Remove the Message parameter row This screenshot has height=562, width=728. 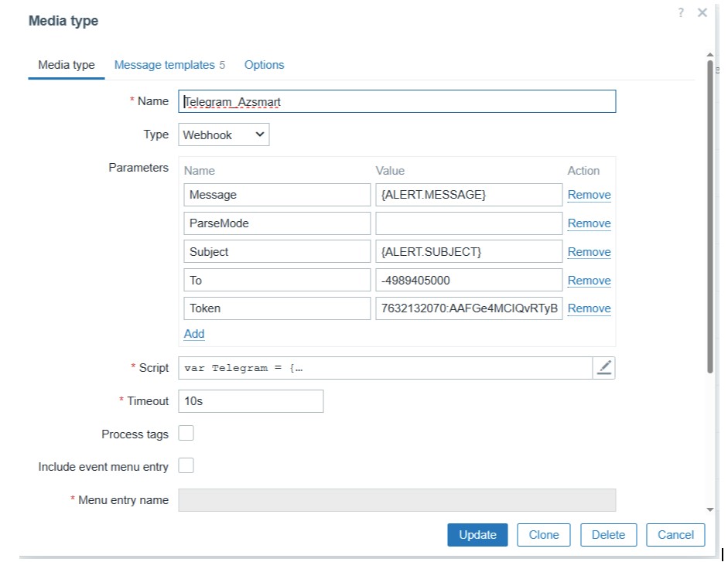(x=589, y=195)
